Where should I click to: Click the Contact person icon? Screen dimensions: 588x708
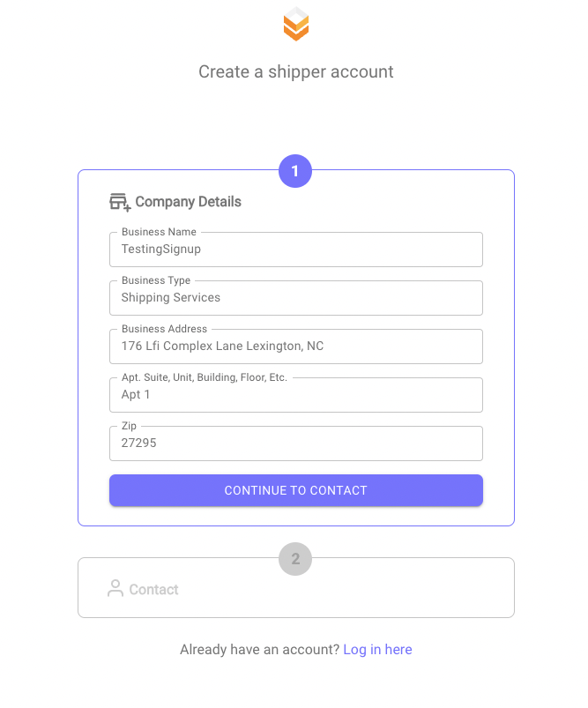click(115, 588)
